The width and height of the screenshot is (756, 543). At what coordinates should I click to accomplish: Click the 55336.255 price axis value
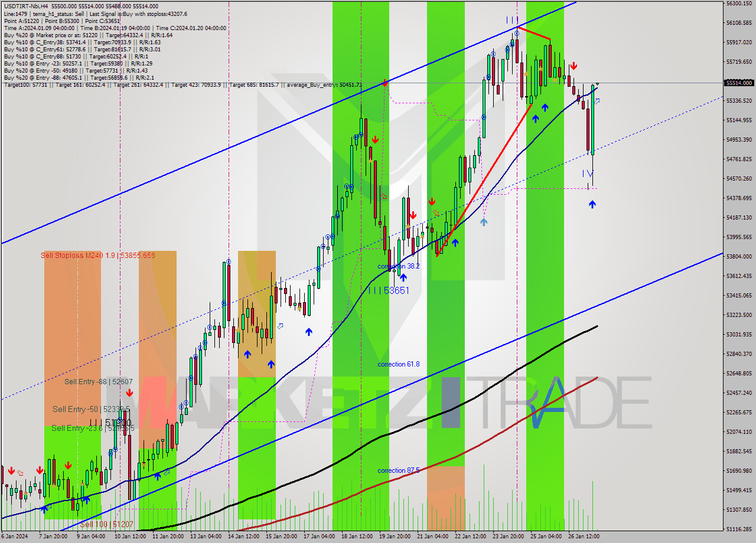739,100
